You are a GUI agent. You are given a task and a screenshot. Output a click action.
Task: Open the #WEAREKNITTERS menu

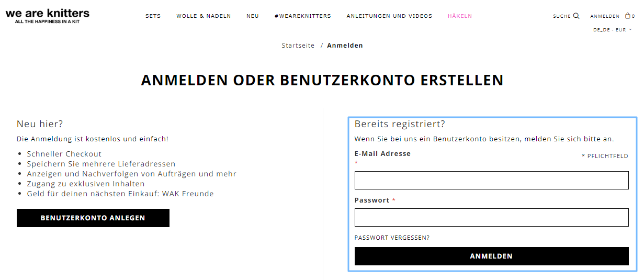pyautogui.click(x=303, y=16)
